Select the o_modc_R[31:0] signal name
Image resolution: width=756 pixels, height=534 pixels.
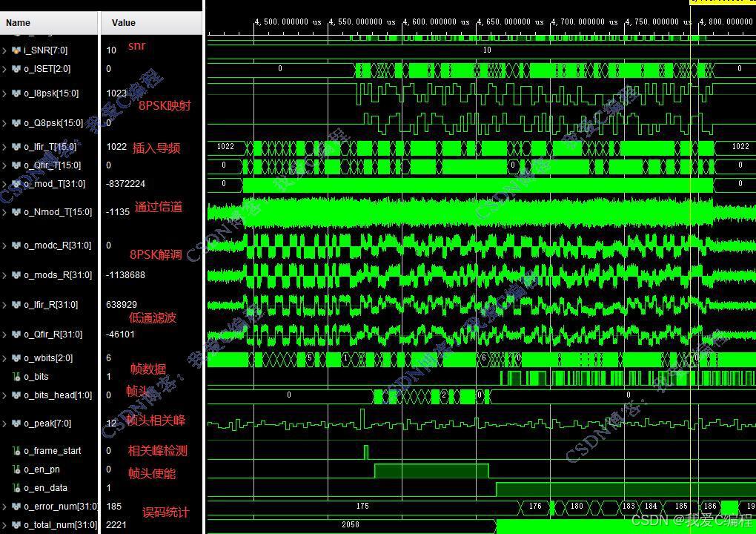57,245
